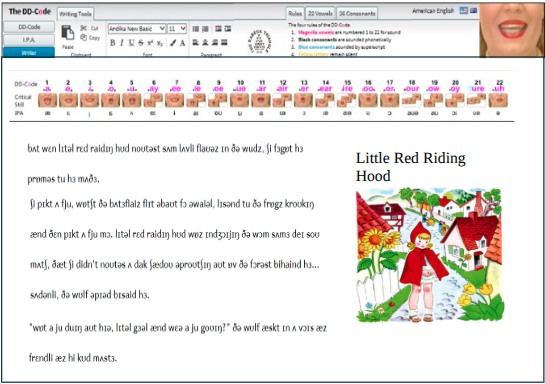
Task: Toggle underline formatting with the U icon
Action: click(x=131, y=43)
